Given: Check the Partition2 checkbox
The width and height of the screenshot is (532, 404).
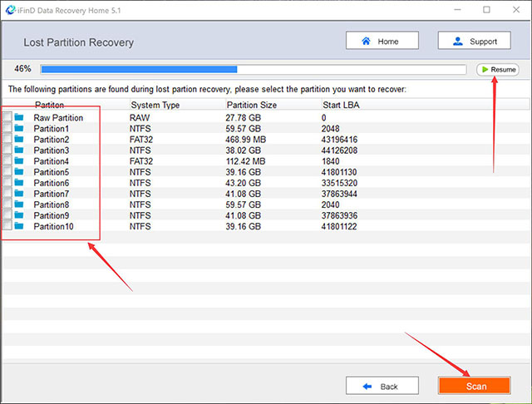Looking at the screenshot, I should coord(7,139).
